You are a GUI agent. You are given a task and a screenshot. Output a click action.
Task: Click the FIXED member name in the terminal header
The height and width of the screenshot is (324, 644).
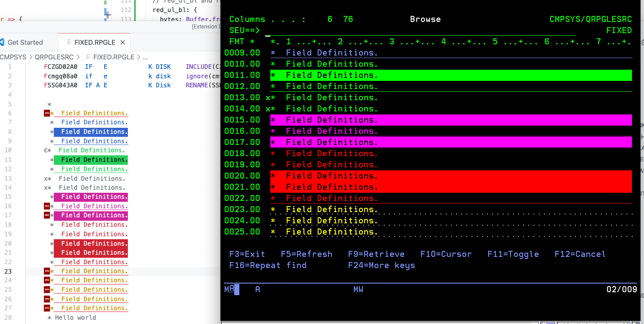click(619, 31)
